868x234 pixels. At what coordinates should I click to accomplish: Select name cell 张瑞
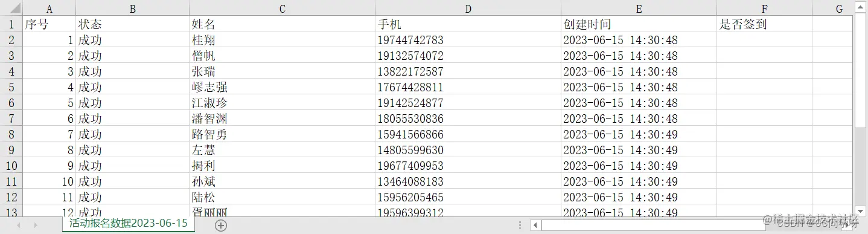282,71
